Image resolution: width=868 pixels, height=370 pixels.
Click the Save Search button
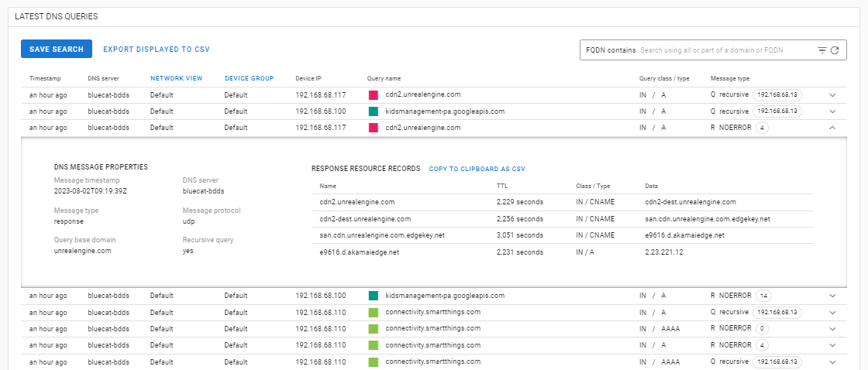point(57,50)
